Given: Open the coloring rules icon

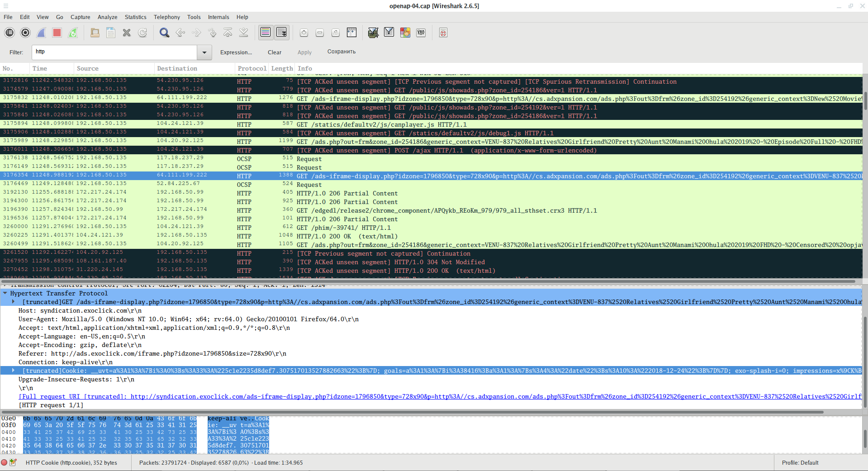Looking at the screenshot, I should coord(405,33).
